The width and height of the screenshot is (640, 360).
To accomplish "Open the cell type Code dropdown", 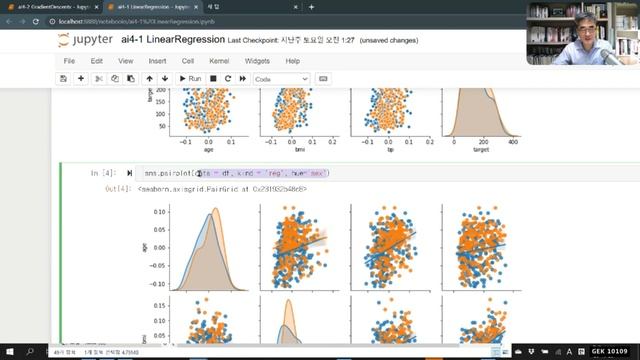I will (x=281, y=79).
